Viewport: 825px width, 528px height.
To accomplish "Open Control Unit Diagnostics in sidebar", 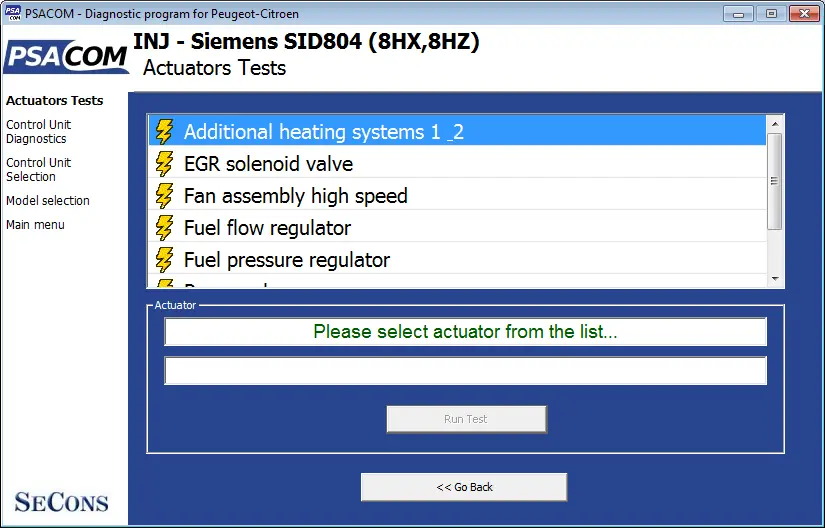I will click(x=38, y=131).
